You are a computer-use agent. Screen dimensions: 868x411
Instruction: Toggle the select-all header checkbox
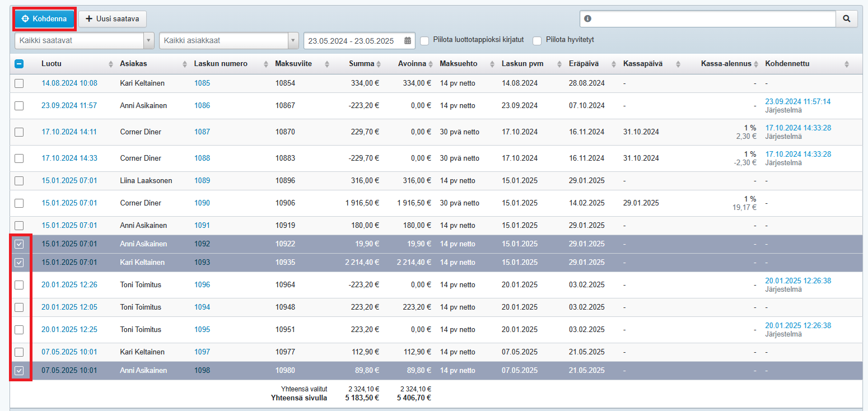[x=19, y=64]
